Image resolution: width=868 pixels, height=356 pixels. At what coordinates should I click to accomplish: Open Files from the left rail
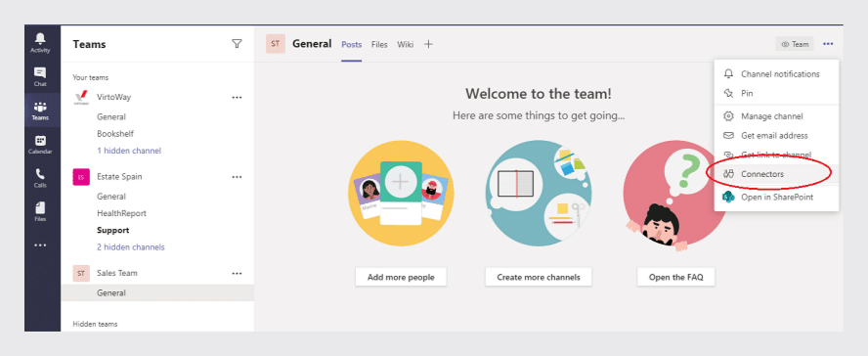pyautogui.click(x=40, y=211)
